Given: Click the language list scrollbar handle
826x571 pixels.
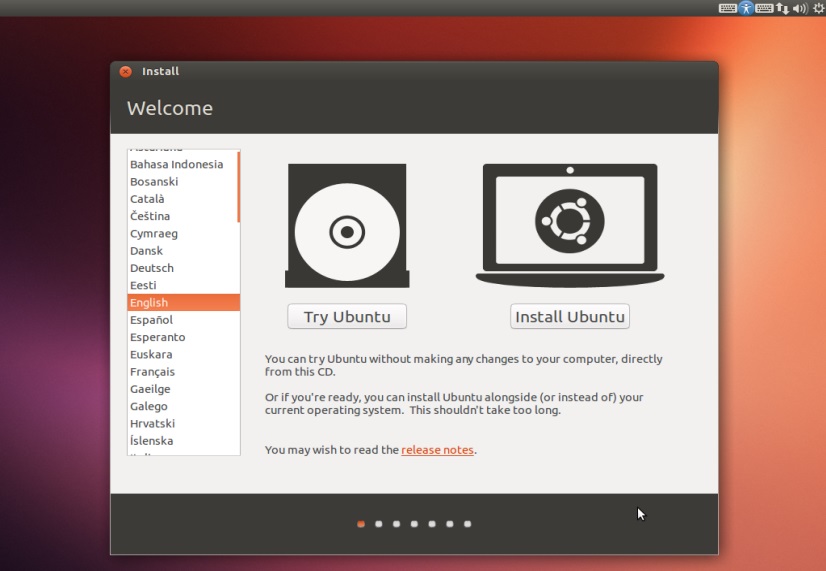Looking at the screenshot, I should pyautogui.click(x=238, y=187).
